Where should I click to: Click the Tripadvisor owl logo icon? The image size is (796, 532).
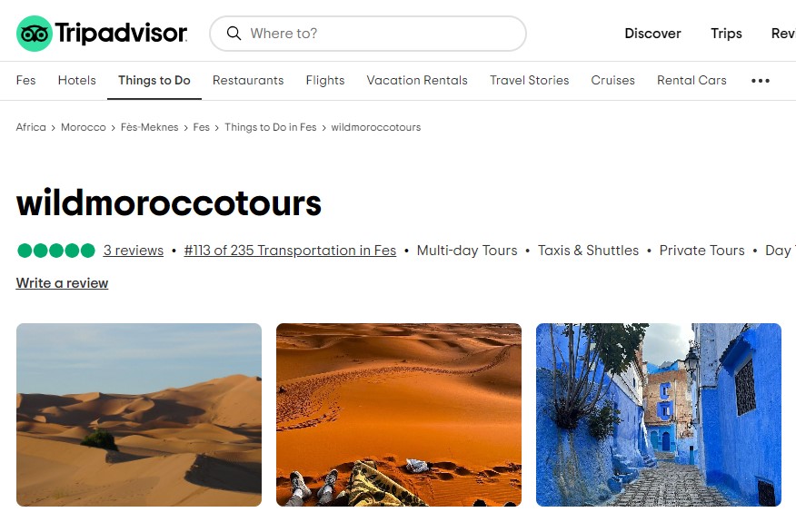click(35, 34)
